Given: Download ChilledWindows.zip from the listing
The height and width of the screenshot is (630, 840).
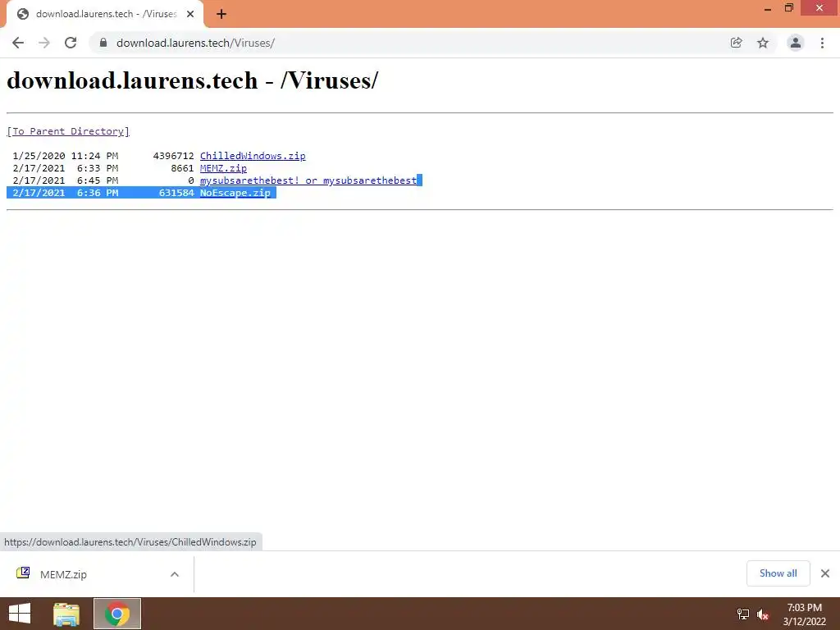Looking at the screenshot, I should click(253, 156).
